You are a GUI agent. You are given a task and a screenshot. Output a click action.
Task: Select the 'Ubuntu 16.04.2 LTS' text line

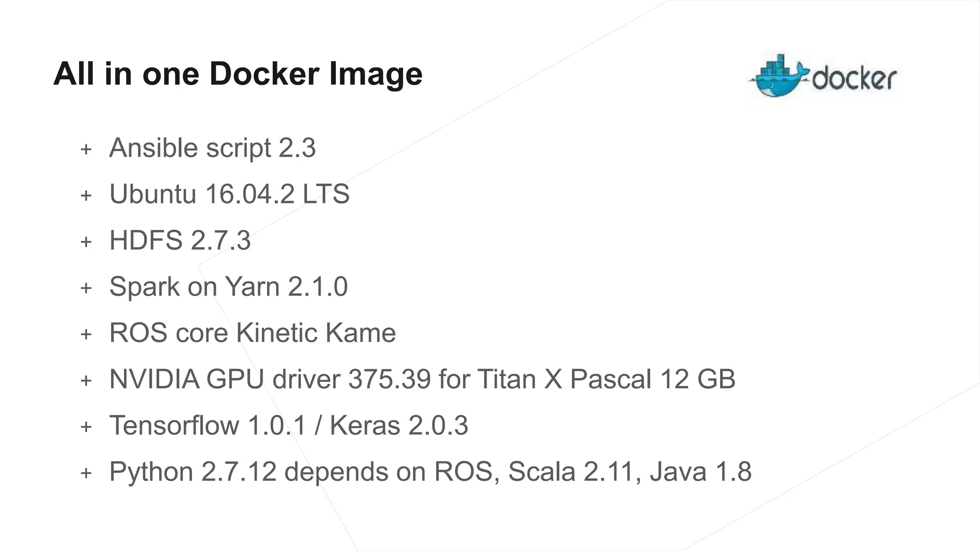(x=229, y=194)
